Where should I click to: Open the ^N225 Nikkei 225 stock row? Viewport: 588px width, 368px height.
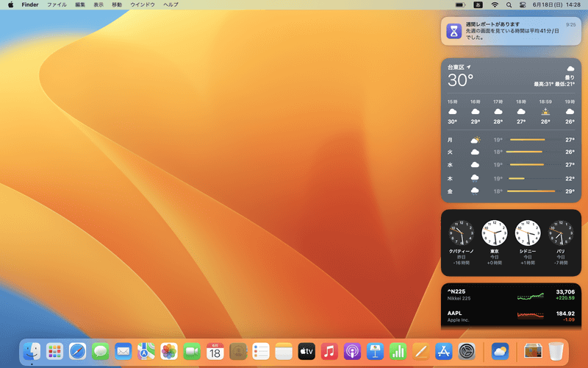pyautogui.click(x=511, y=295)
